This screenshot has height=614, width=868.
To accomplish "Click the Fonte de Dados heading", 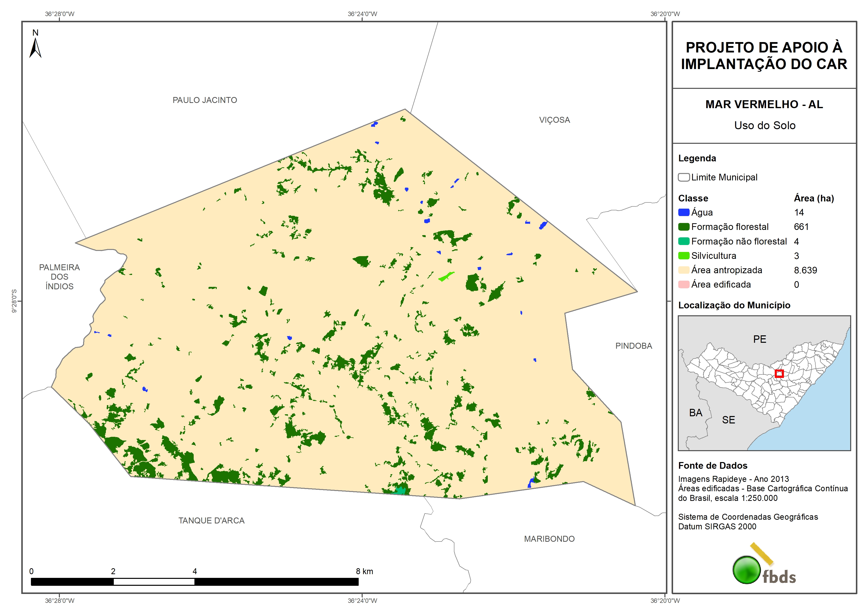I will (x=713, y=466).
